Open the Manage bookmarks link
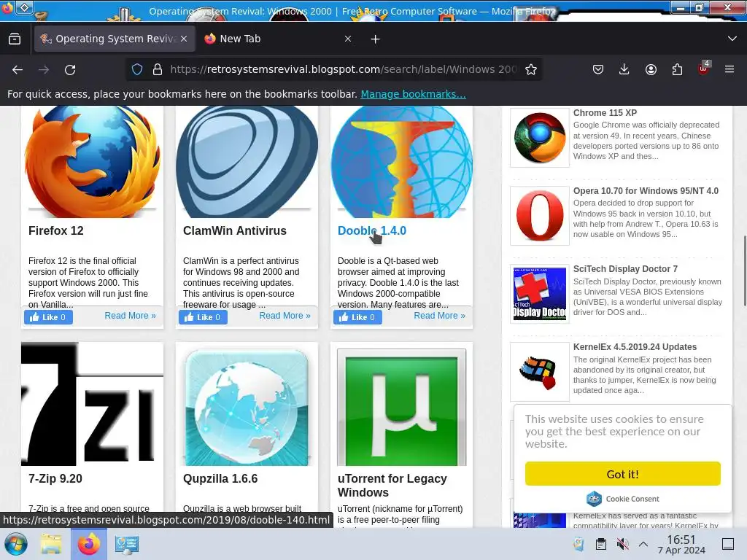 pos(413,94)
